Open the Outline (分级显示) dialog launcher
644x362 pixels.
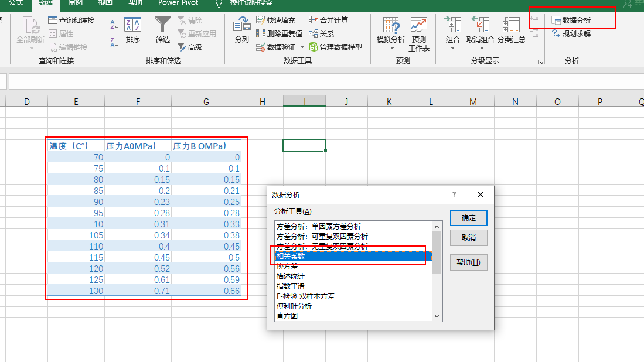tap(540, 62)
